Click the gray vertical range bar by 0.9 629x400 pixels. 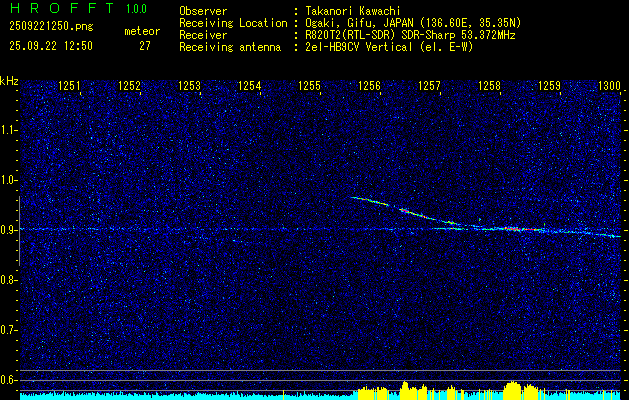click(x=19, y=231)
